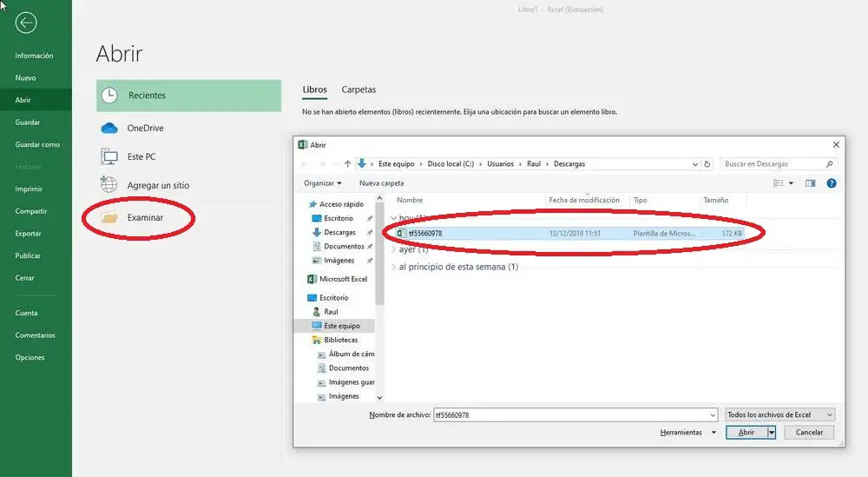Open Acceso rápido star item
This screenshot has width=868, height=477.
point(336,204)
